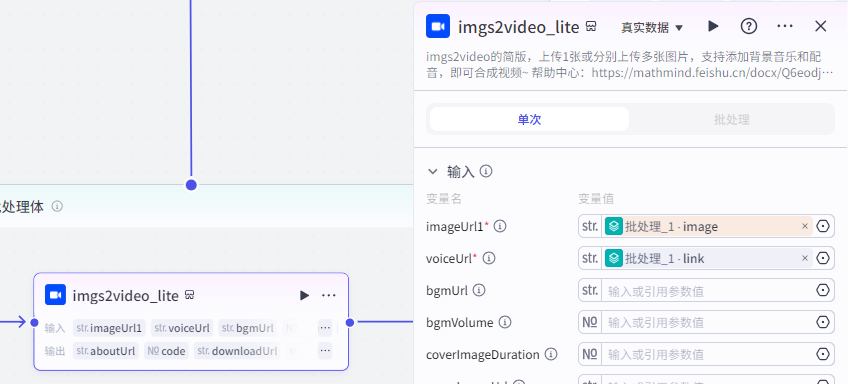The image size is (848, 384).
Task: Run the imgs2video_lite node on canvas
Action: click(x=304, y=295)
